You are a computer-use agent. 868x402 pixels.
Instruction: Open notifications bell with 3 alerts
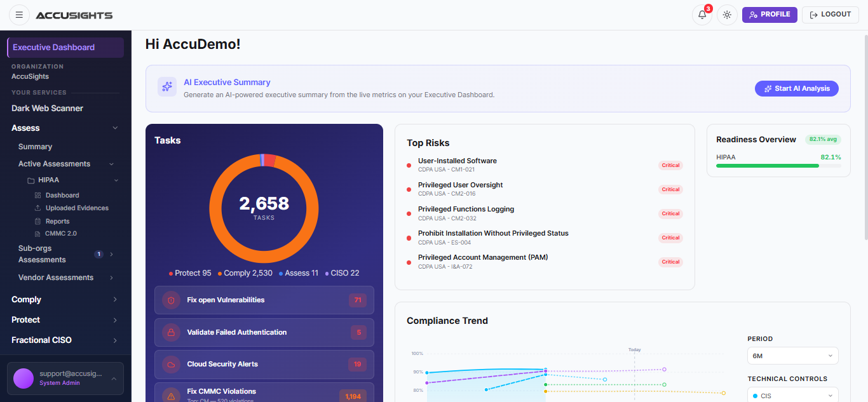(x=702, y=15)
